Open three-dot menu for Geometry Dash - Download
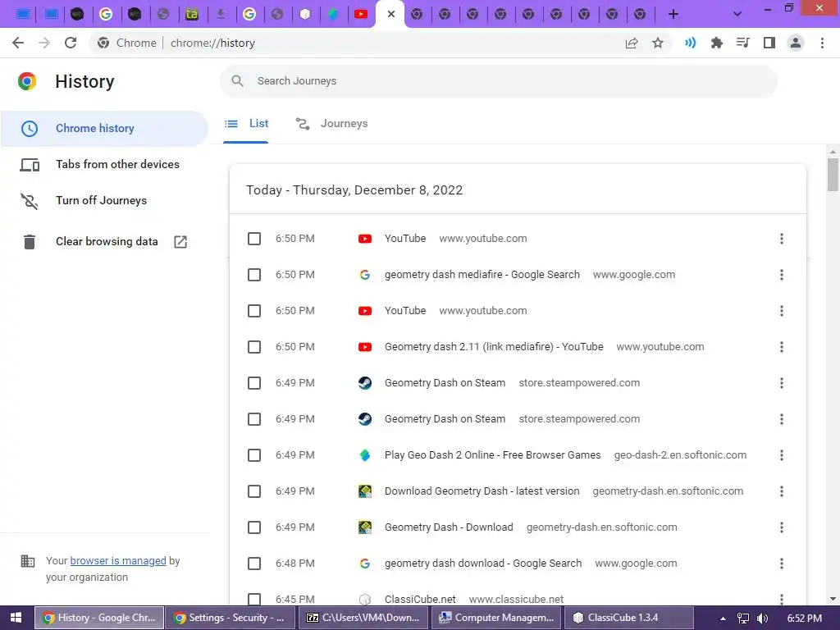 [782, 527]
